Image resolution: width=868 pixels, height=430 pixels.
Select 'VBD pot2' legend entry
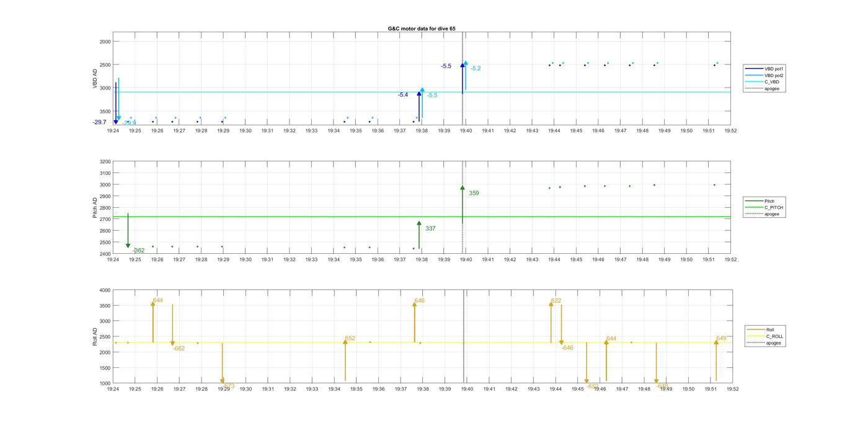click(765, 76)
